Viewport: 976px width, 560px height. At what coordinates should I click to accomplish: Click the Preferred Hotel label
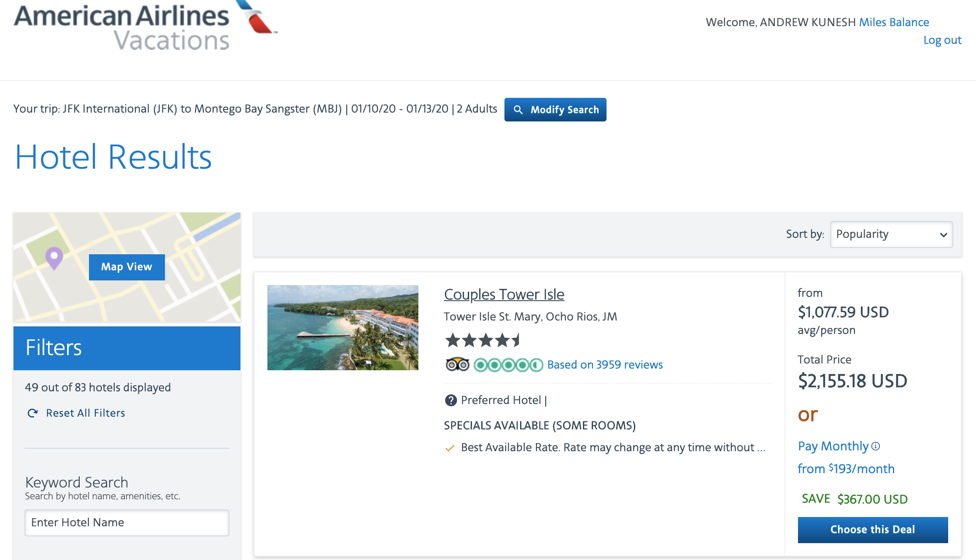pyautogui.click(x=501, y=400)
